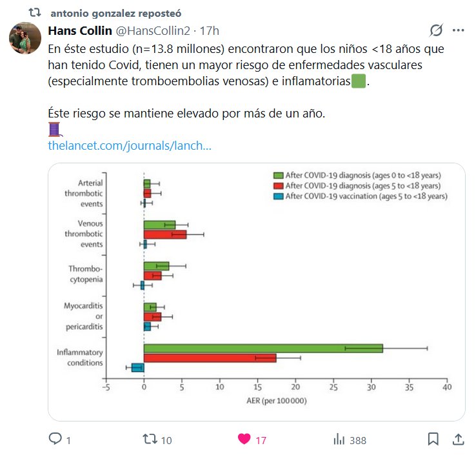Click the reply comment icon
Screen dimensions: 476x457
click(x=56, y=440)
